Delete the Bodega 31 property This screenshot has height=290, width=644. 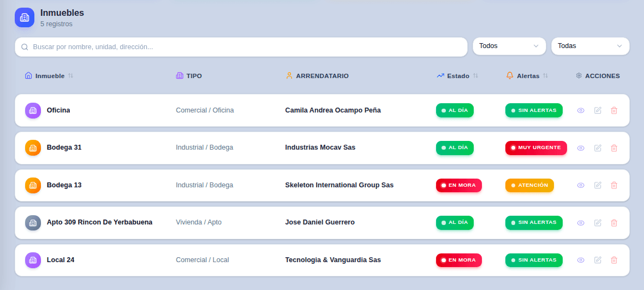tap(614, 148)
